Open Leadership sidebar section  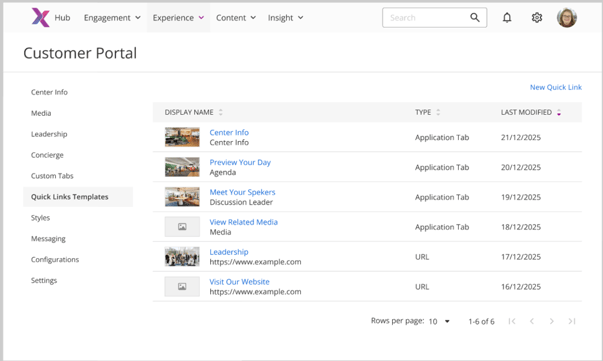[49, 134]
